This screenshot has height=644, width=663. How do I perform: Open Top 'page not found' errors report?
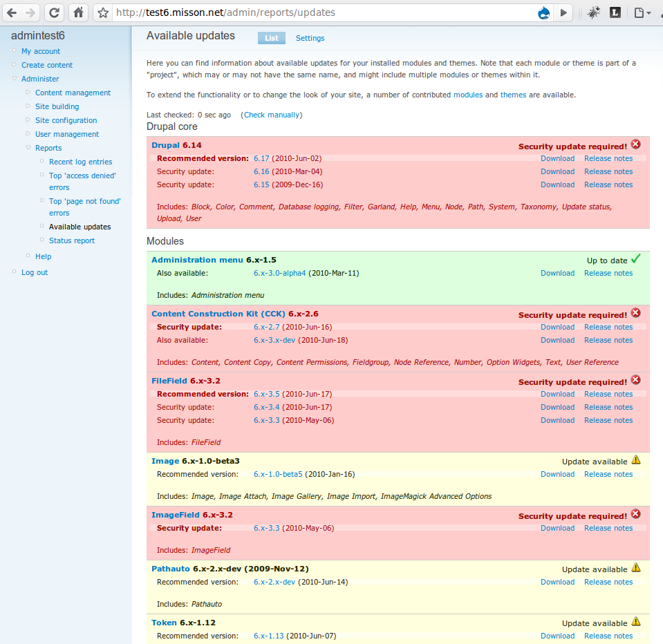[x=84, y=207]
